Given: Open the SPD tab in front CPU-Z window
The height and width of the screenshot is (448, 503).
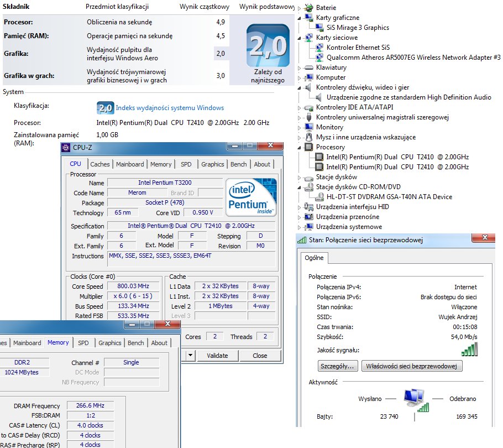Looking at the screenshot, I should (x=83, y=343).
